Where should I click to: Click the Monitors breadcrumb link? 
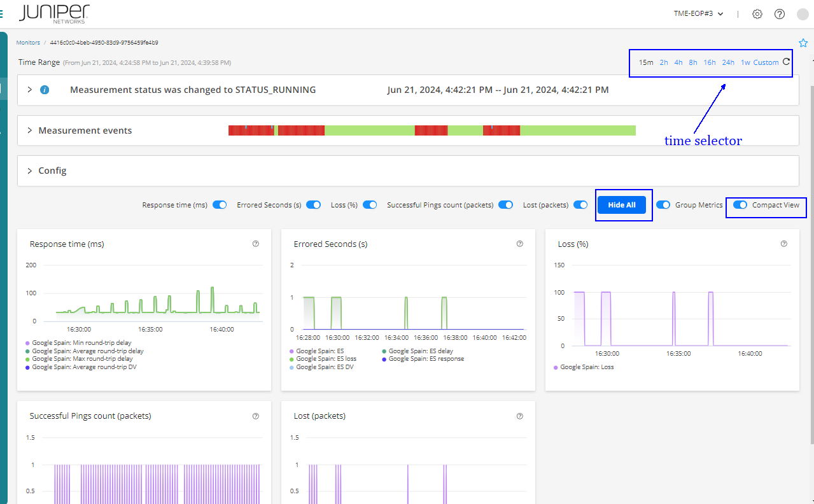(28, 43)
